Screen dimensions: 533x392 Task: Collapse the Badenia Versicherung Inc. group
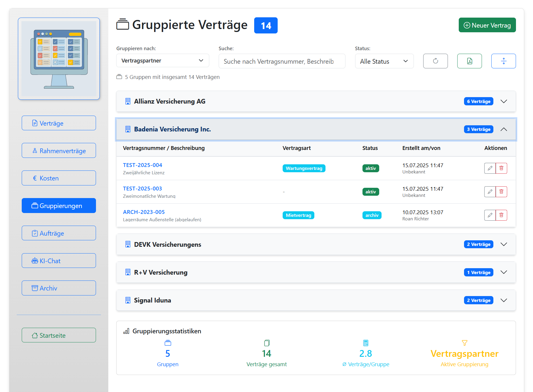(504, 129)
